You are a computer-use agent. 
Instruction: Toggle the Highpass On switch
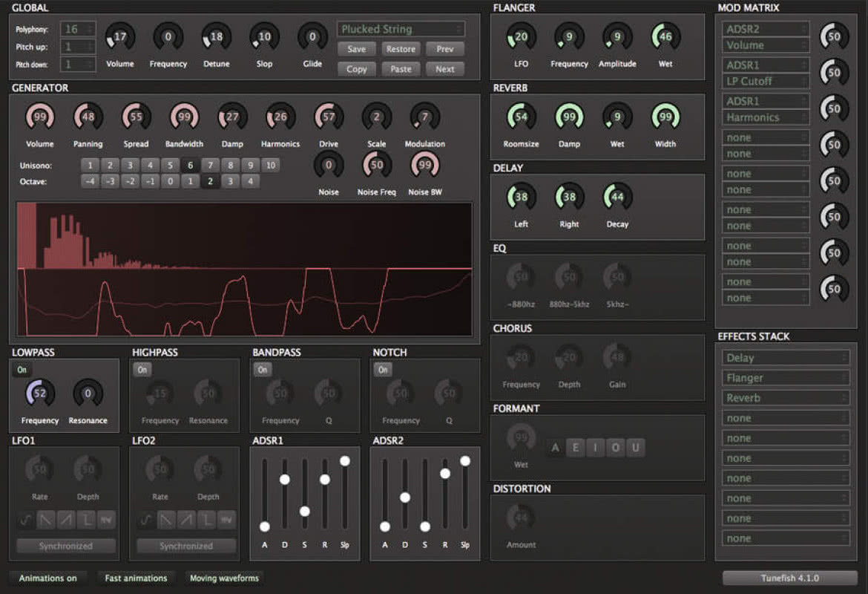coord(142,370)
